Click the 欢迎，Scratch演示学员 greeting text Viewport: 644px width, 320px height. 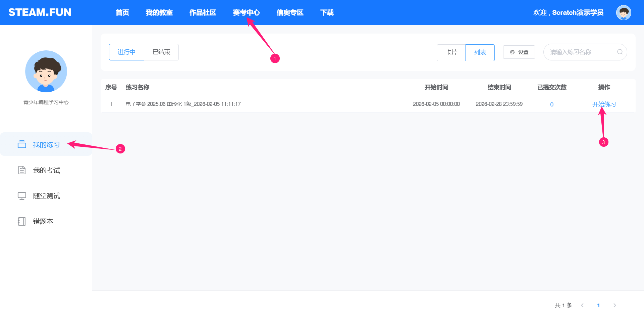click(x=568, y=13)
